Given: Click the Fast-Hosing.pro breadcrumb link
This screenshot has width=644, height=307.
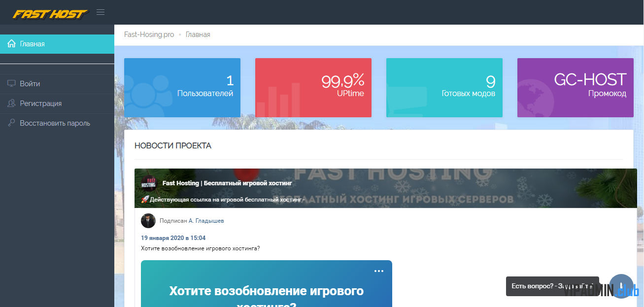Looking at the screenshot, I should coord(149,34).
